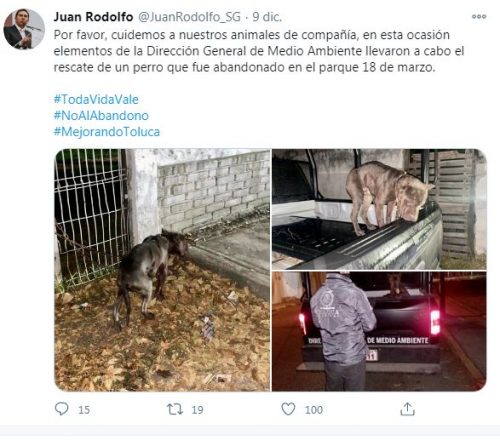
Task: Click the tweet text about parque 18 de marzo
Action: pyautogui.click(x=259, y=51)
